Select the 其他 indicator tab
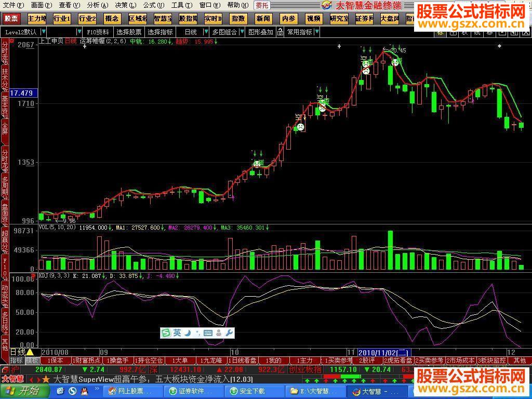532x399 pixels. point(520,361)
